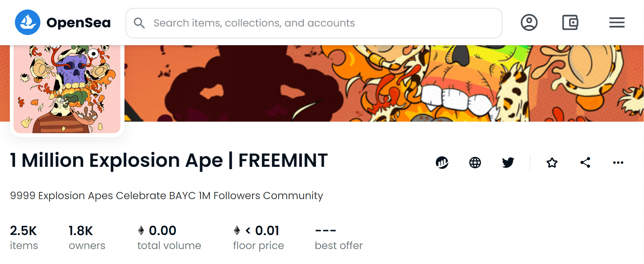Open the hamburger navigation menu

pyautogui.click(x=617, y=22)
